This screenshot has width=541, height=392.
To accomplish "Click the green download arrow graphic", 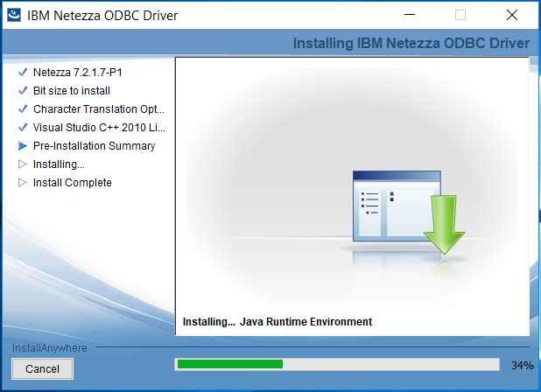I will pos(445,224).
